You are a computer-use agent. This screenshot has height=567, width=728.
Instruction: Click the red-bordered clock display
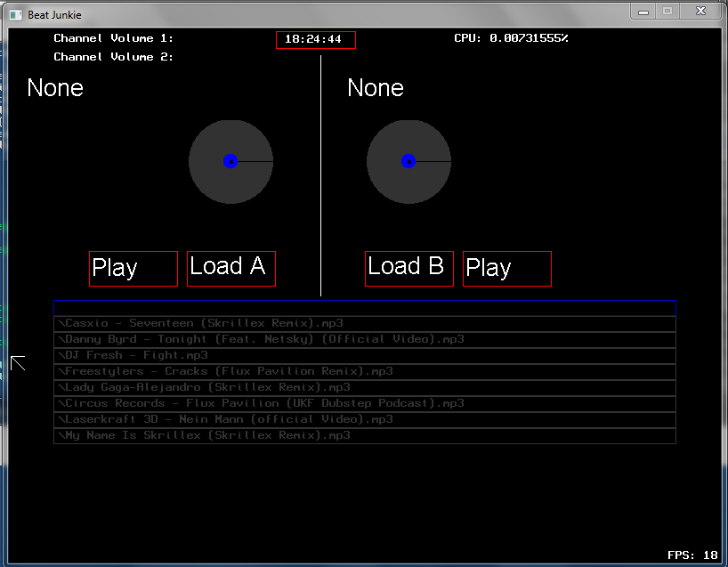pos(315,40)
